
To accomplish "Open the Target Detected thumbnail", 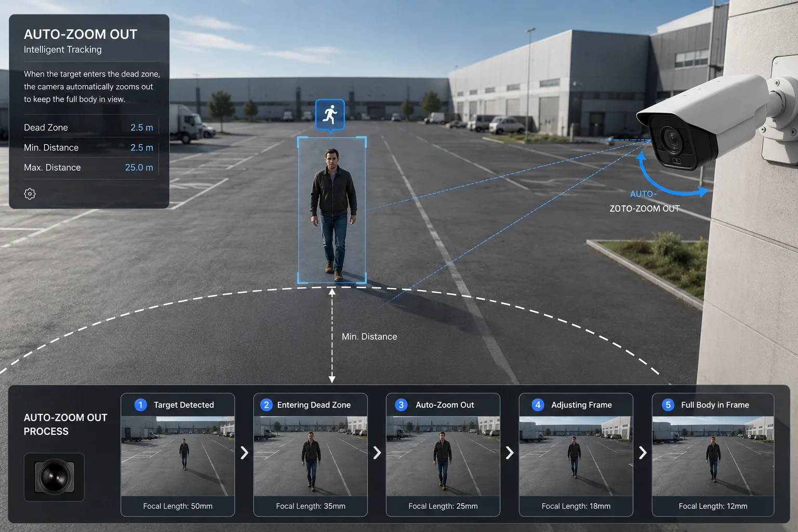I will point(178,456).
